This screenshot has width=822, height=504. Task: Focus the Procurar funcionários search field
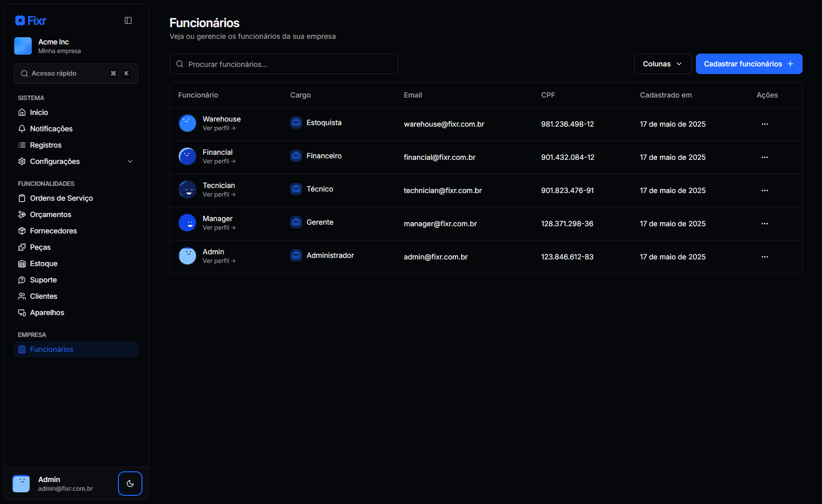283,64
